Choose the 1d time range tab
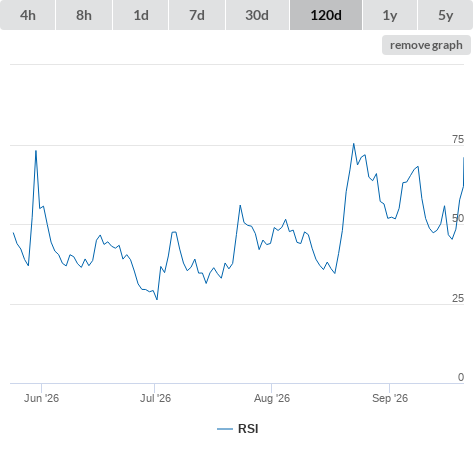The width and height of the screenshot is (474, 455). 141,15
